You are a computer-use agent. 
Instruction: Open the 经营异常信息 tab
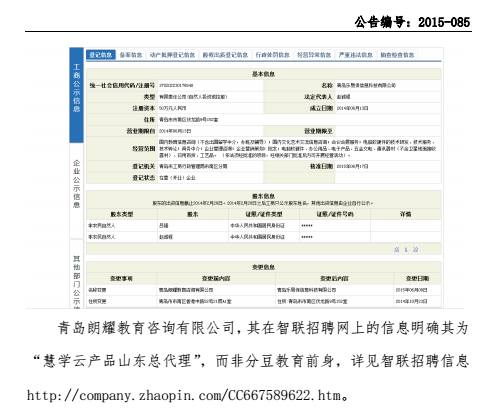[x=314, y=55]
